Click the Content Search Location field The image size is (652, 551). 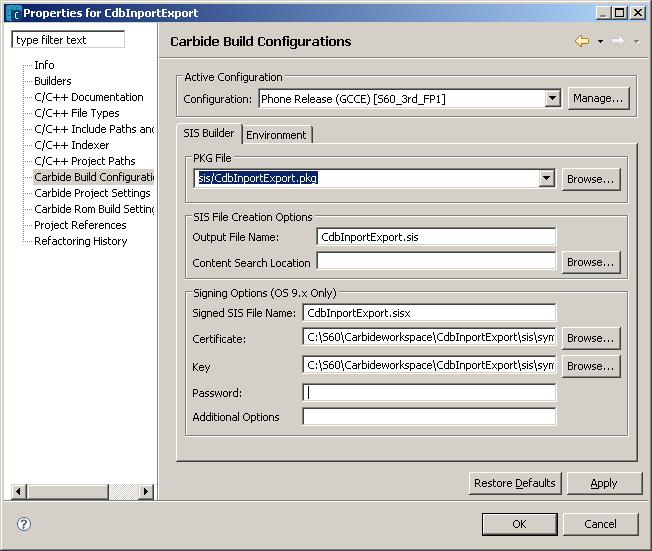click(436, 261)
